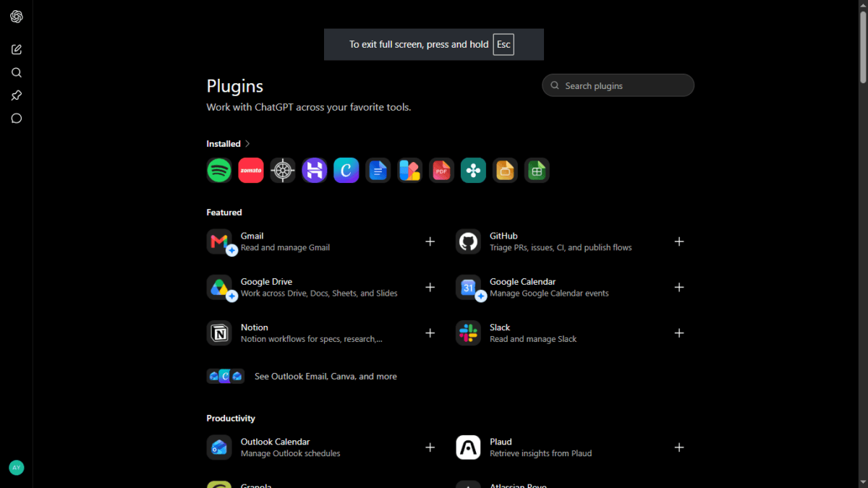
Task: Open the AY profile avatar
Action: 17,468
